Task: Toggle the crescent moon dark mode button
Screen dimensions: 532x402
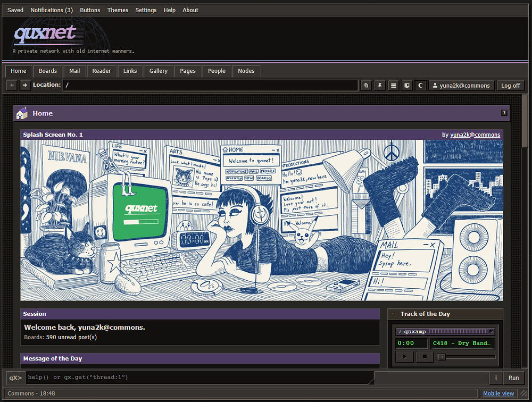Action: tap(420, 86)
